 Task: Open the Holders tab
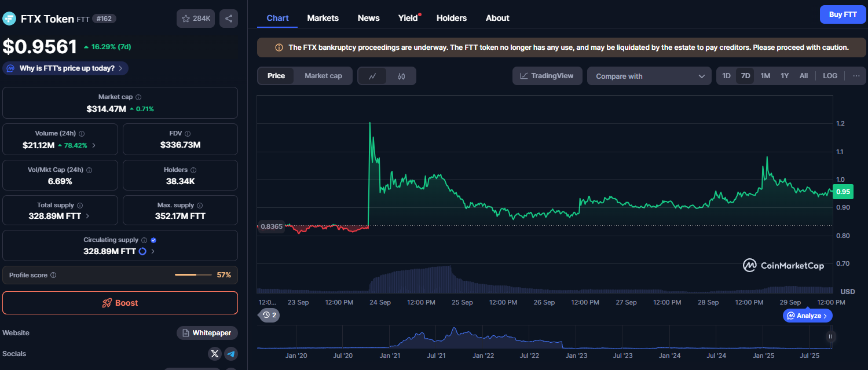(452, 18)
